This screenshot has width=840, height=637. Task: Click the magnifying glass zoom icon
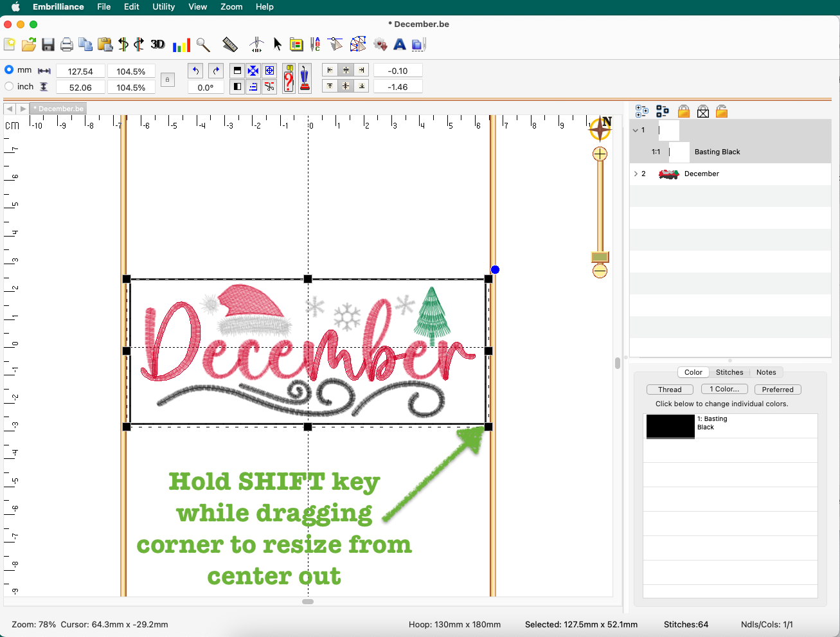(x=203, y=44)
